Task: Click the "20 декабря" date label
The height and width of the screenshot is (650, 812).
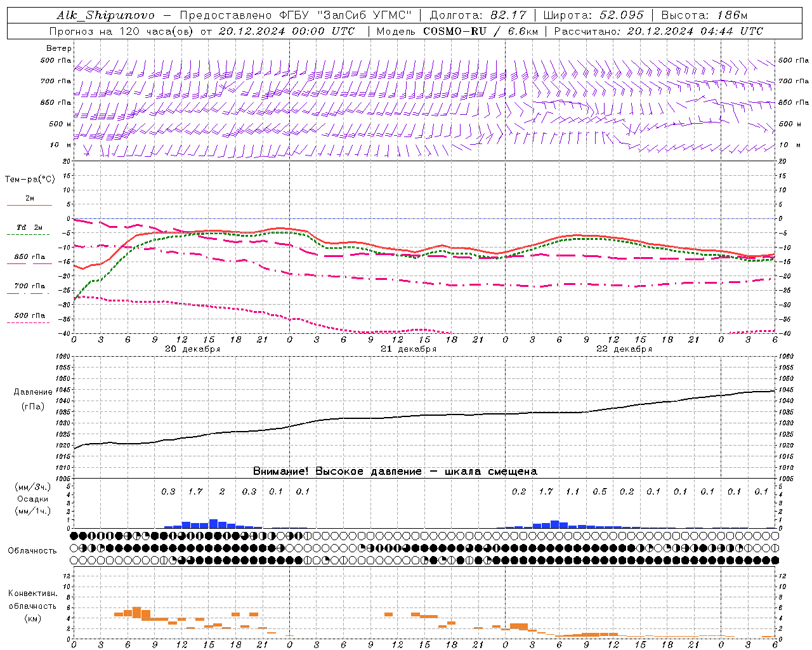Action: click(193, 349)
